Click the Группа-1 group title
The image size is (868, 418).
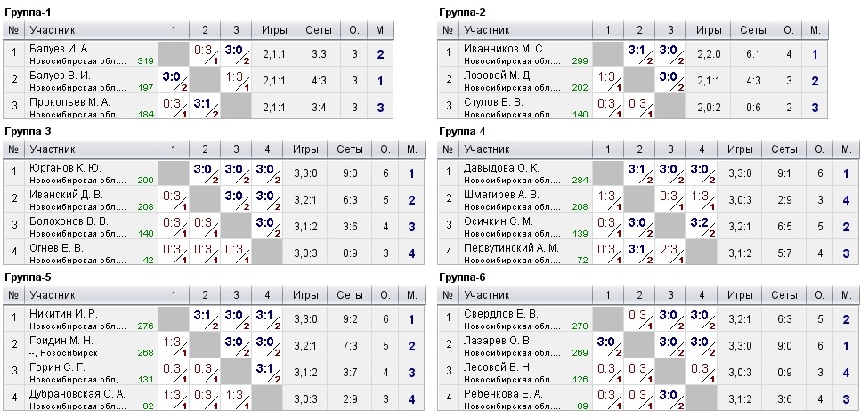28,12
